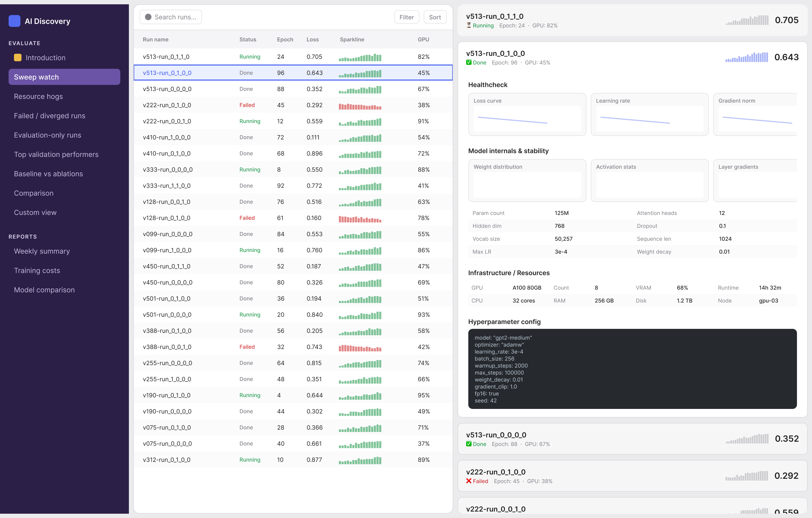Open Resource hogs view

coord(64,96)
